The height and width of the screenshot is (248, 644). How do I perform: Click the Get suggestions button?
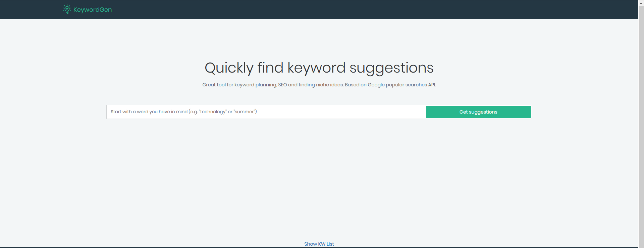[478, 112]
